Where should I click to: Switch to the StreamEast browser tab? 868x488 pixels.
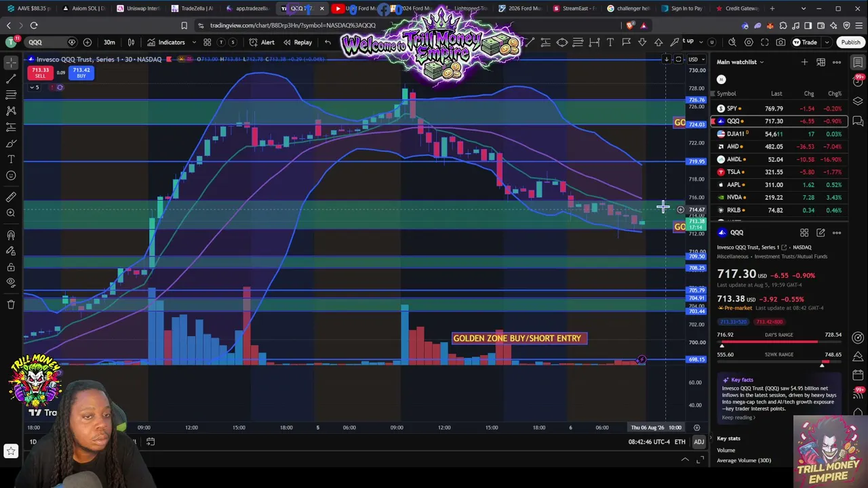(x=574, y=9)
